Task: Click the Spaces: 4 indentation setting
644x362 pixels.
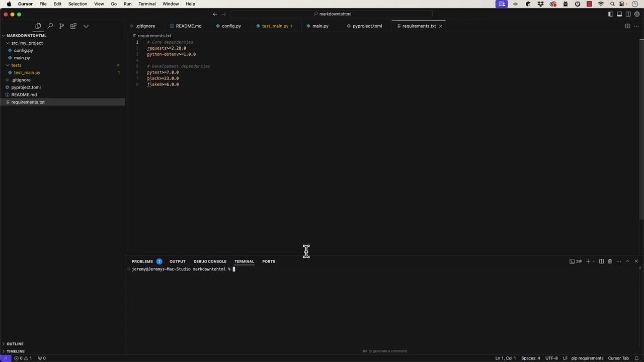Action: (x=530, y=358)
